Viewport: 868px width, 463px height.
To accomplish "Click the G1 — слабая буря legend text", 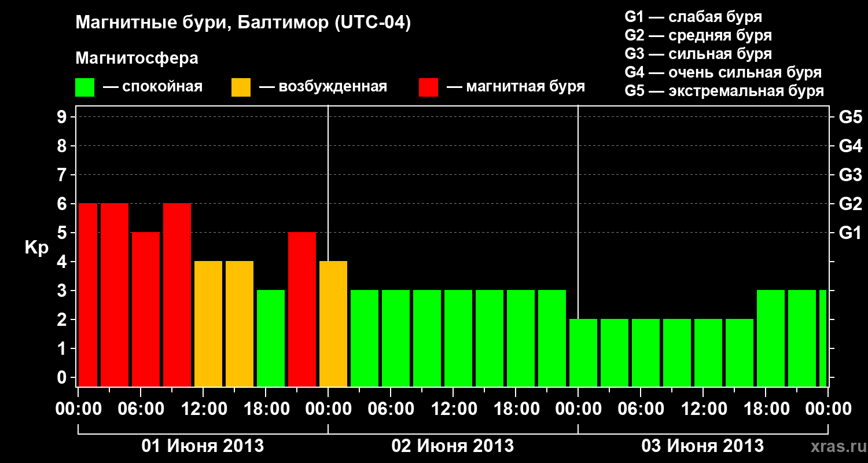I will [693, 17].
